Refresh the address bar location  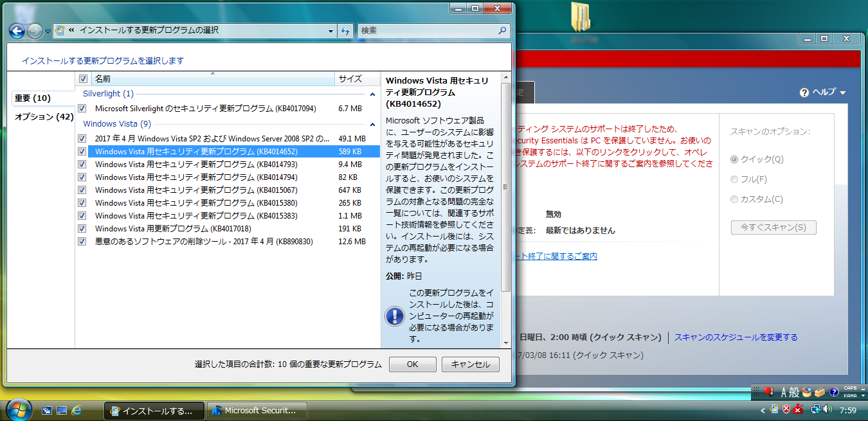[x=346, y=30]
